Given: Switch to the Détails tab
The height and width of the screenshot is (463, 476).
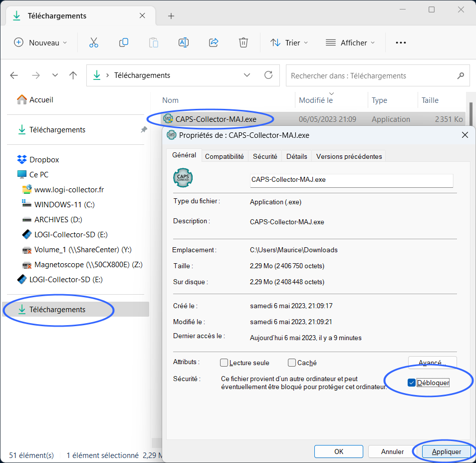Looking at the screenshot, I should (296, 156).
